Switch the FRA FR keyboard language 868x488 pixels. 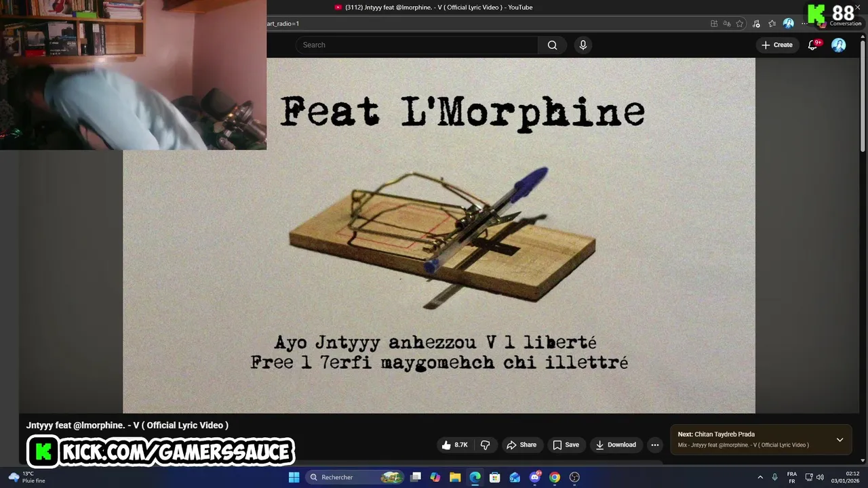792,477
